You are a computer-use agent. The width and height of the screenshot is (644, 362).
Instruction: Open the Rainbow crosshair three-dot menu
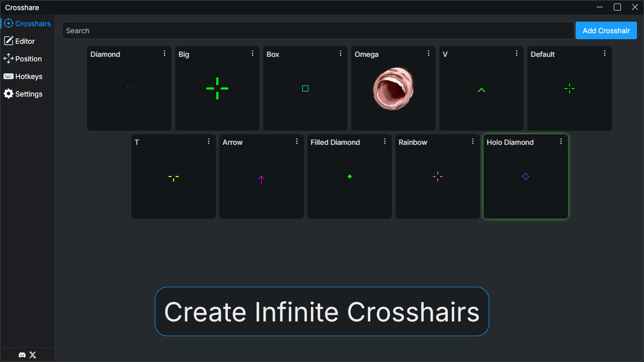[473, 141]
